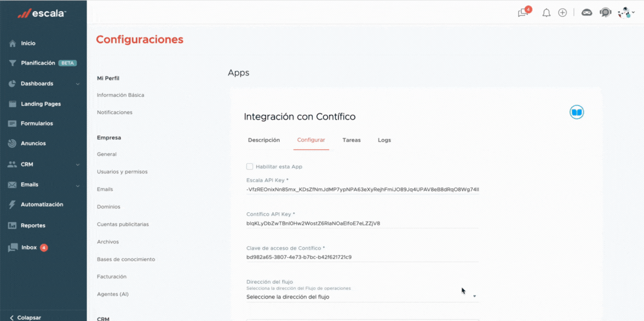Viewport: 644px width, 321px height.
Task: Switch to the Tareas tab
Action: 352,140
